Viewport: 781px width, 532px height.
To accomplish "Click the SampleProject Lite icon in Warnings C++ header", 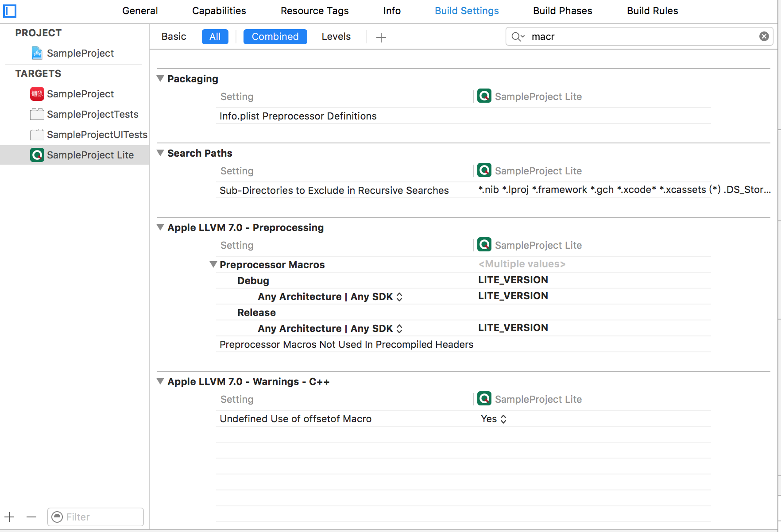I will tap(484, 399).
